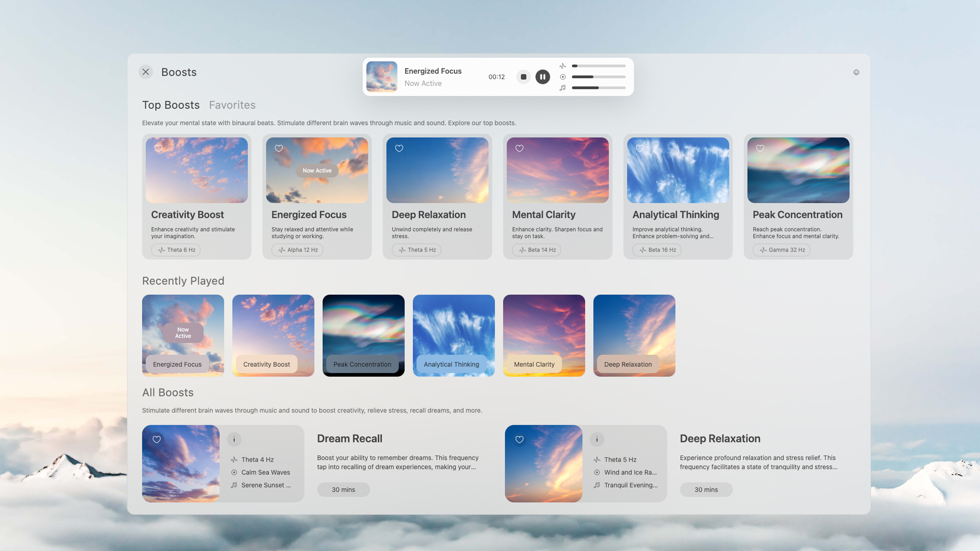Image resolution: width=980 pixels, height=551 pixels.
Task: Adjust the binaural beat volume slider
Action: [x=598, y=66]
